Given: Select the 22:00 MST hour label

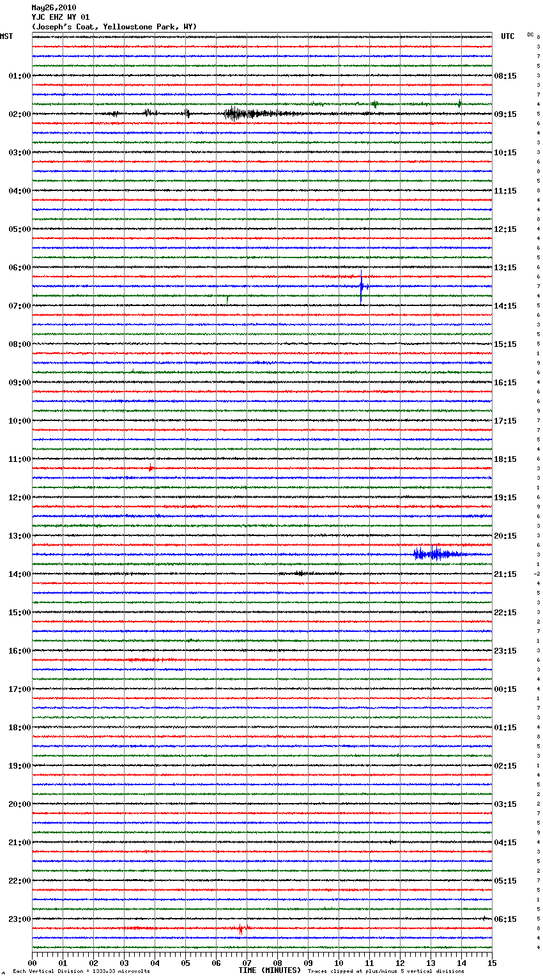Looking at the screenshot, I should tap(20, 881).
